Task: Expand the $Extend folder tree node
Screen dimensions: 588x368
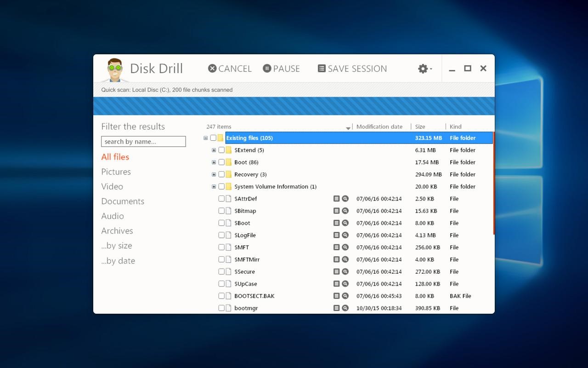Action: [214, 150]
